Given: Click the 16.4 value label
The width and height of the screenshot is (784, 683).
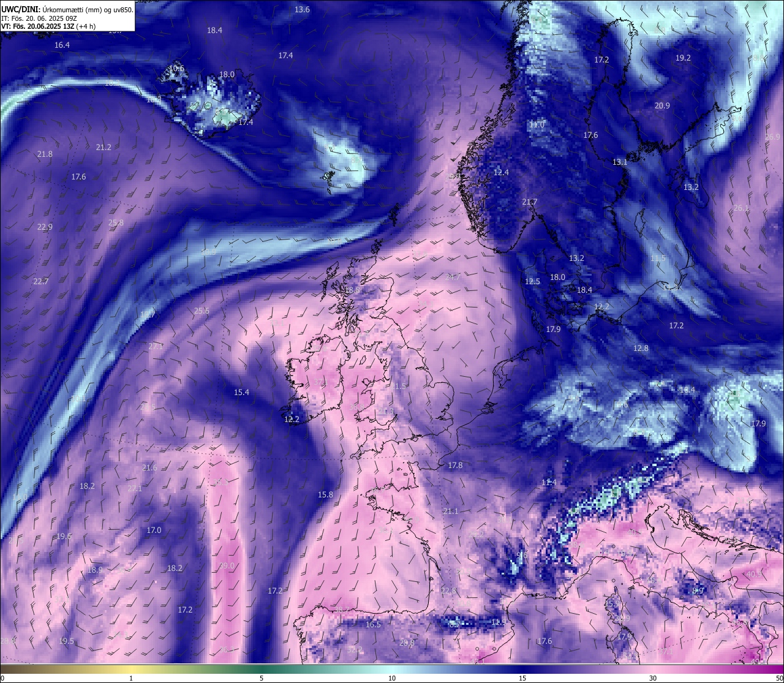Looking at the screenshot, I should pyautogui.click(x=62, y=45).
